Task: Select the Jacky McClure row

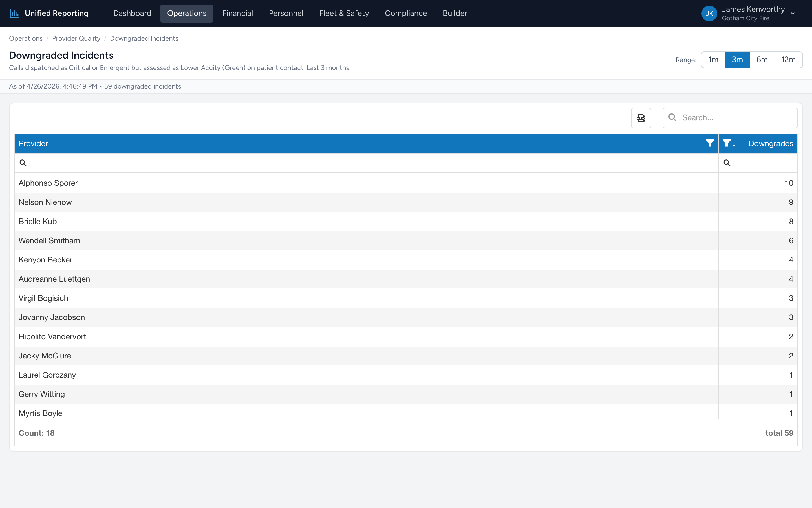Action: coord(406,356)
